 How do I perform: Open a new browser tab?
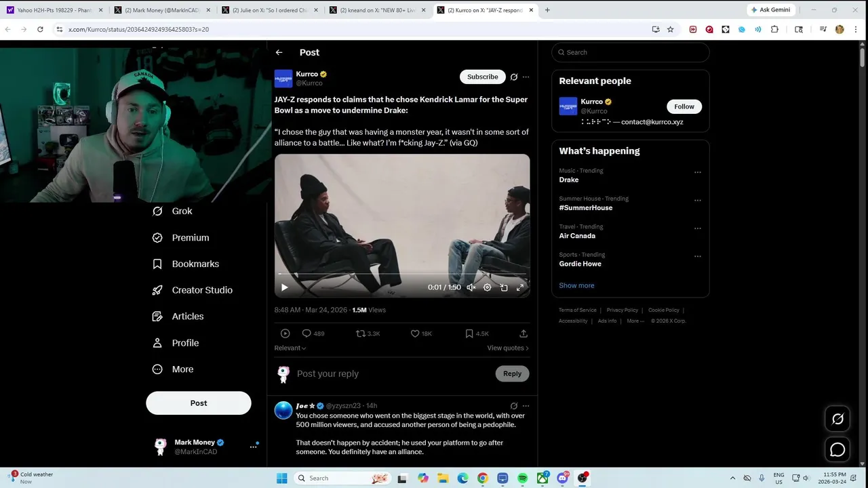(547, 10)
